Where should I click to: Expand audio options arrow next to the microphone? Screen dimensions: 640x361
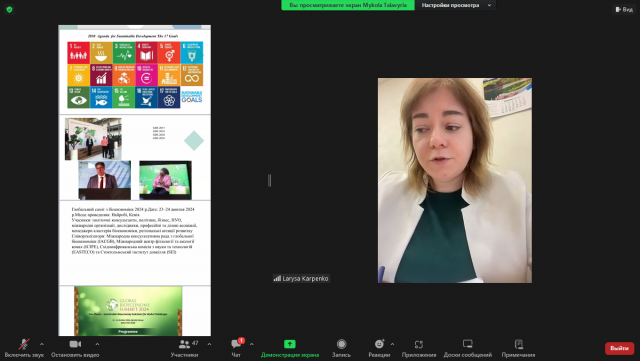click(x=42, y=344)
